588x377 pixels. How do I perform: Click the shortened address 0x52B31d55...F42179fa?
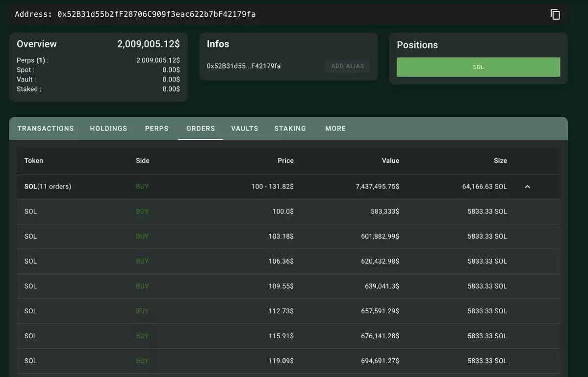point(244,66)
